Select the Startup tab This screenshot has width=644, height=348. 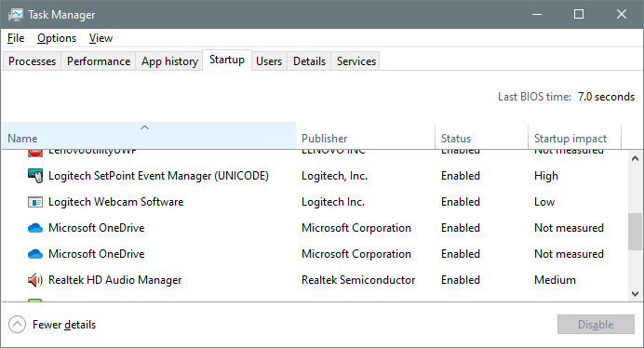[227, 60]
